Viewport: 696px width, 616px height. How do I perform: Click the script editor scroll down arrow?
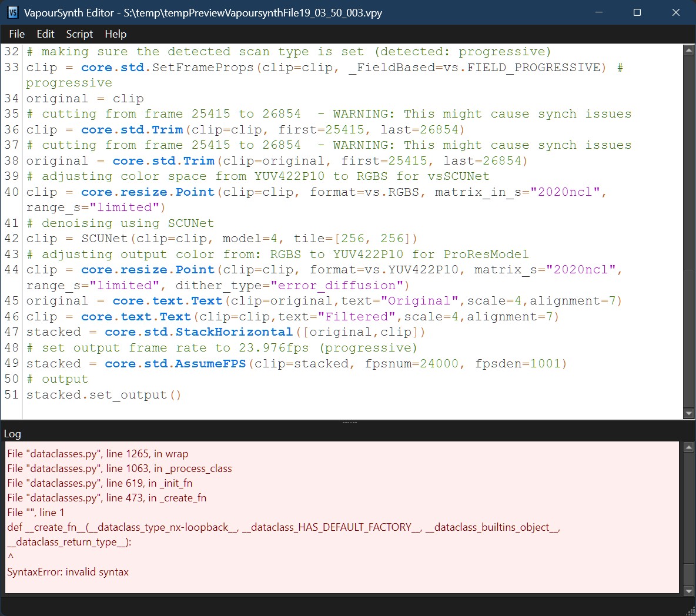(x=689, y=413)
